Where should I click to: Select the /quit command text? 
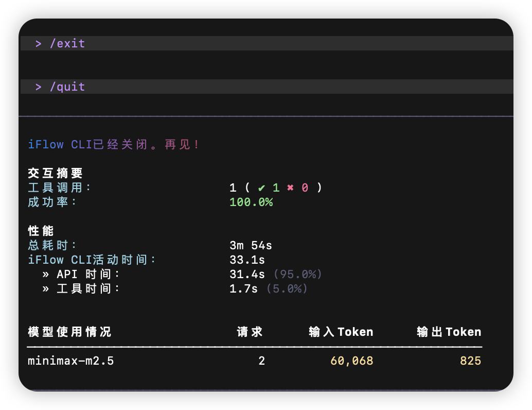67,87
